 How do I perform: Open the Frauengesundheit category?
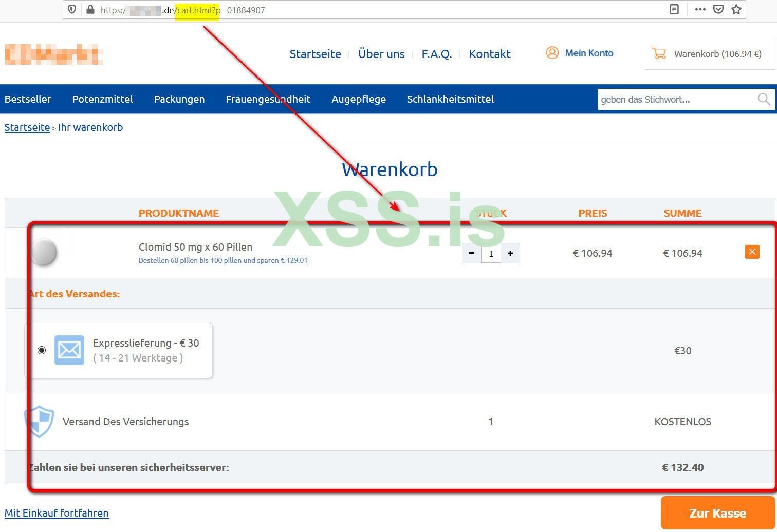(268, 99)
